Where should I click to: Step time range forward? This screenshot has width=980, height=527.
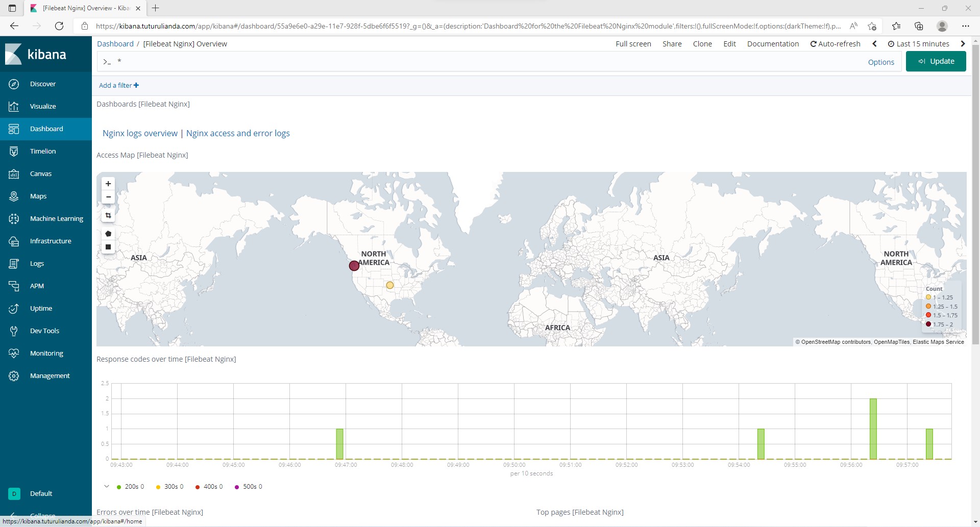[963, 44]
